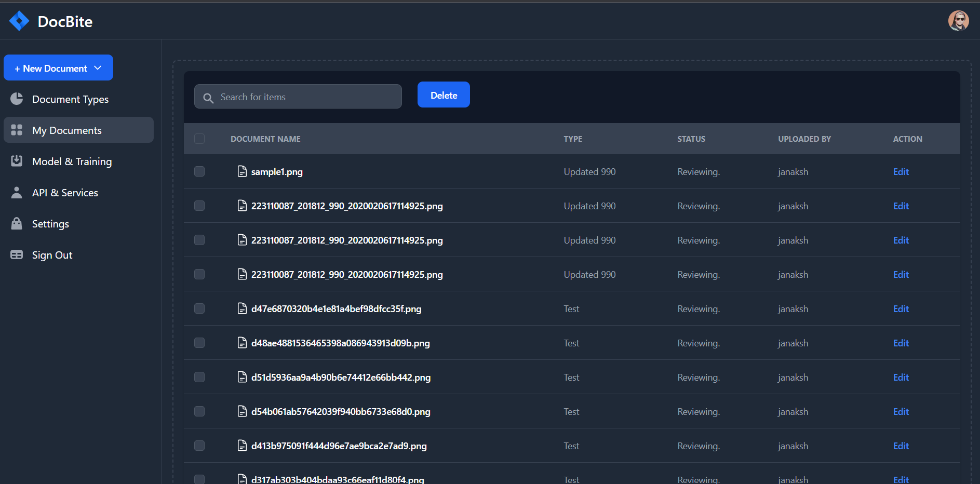Click Edit for d48ae4881536465398a086943913d09b.png
Viewport: 980px width, 484px height.
point(901,343)
